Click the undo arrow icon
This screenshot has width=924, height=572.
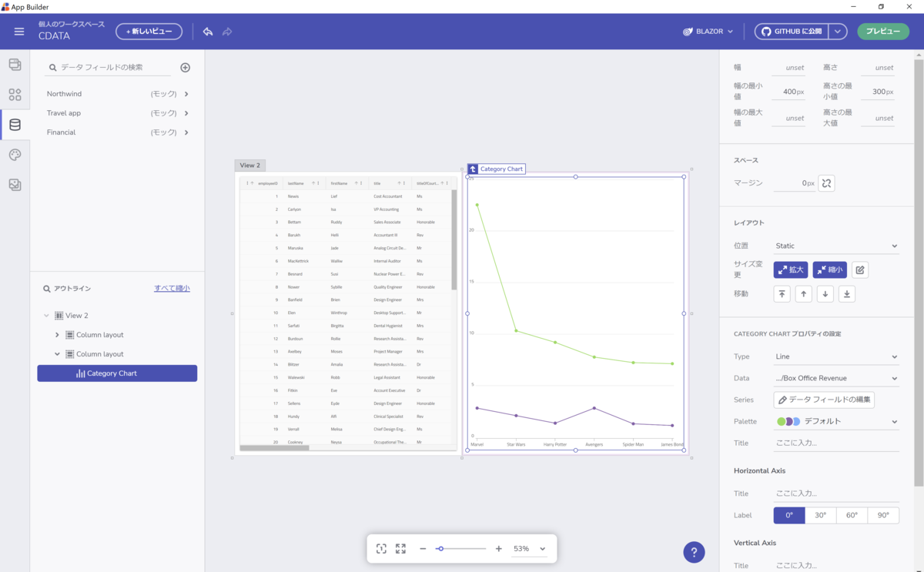(x=208, y=32)
